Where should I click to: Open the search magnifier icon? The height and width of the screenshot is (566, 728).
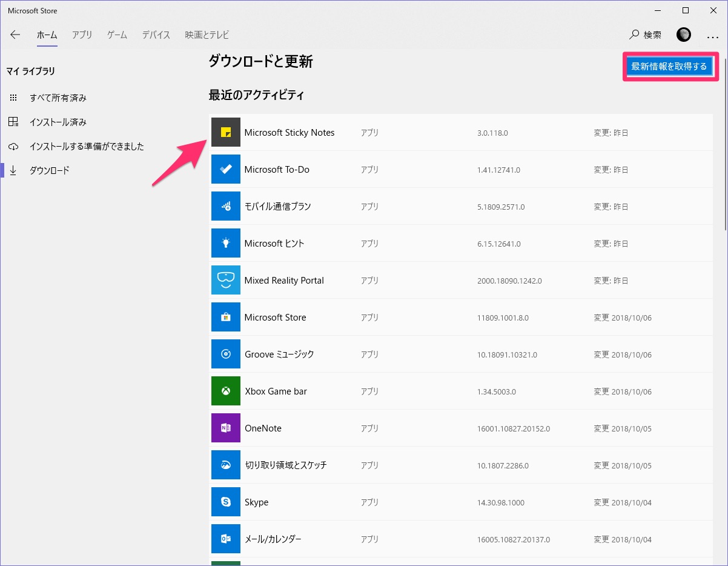point(634,35)
